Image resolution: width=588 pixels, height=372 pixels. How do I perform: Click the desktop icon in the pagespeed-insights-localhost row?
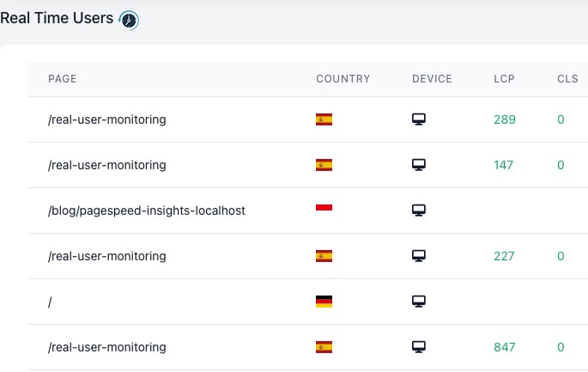419,210
